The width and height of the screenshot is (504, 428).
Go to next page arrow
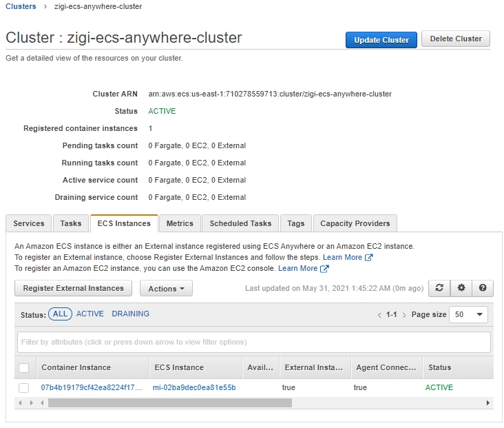tap(404, 315)
